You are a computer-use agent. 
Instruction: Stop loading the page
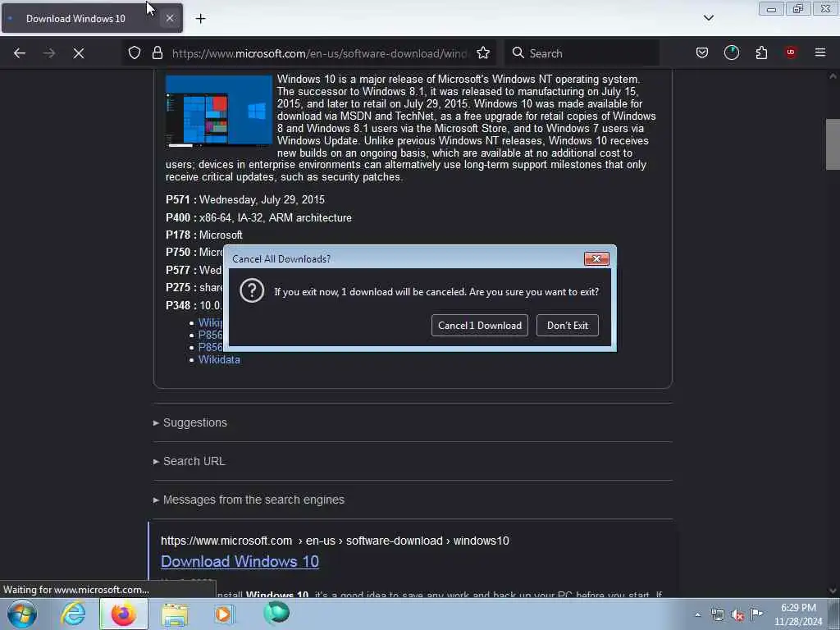coord(79,53)
